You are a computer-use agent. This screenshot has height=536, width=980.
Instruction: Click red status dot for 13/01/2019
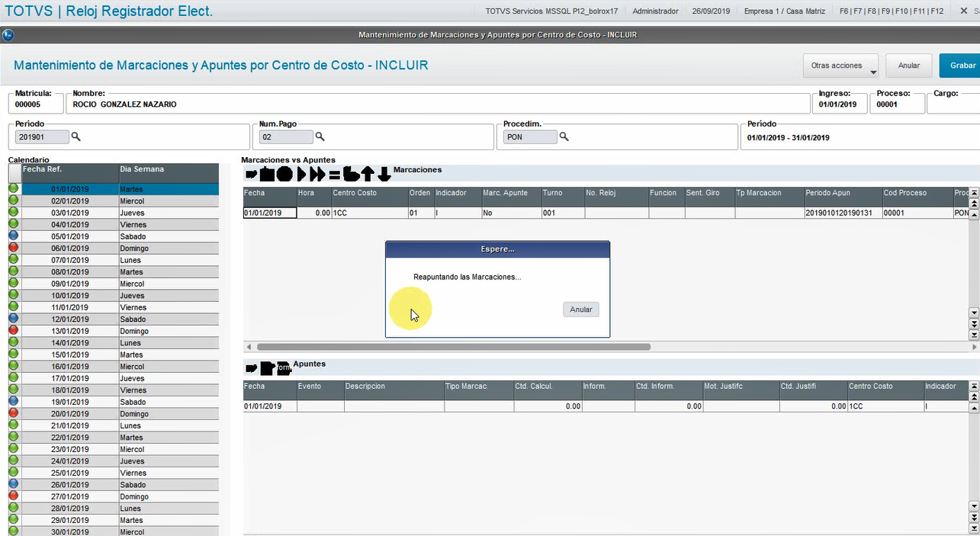click(x=14, y=331)
